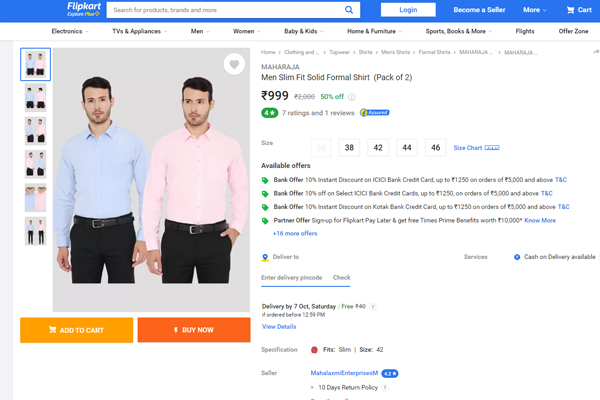Image resolution: width=600 pixels, height=400 pixels.
Task: Click the Flipkart logo
Action: coord(78,10)
